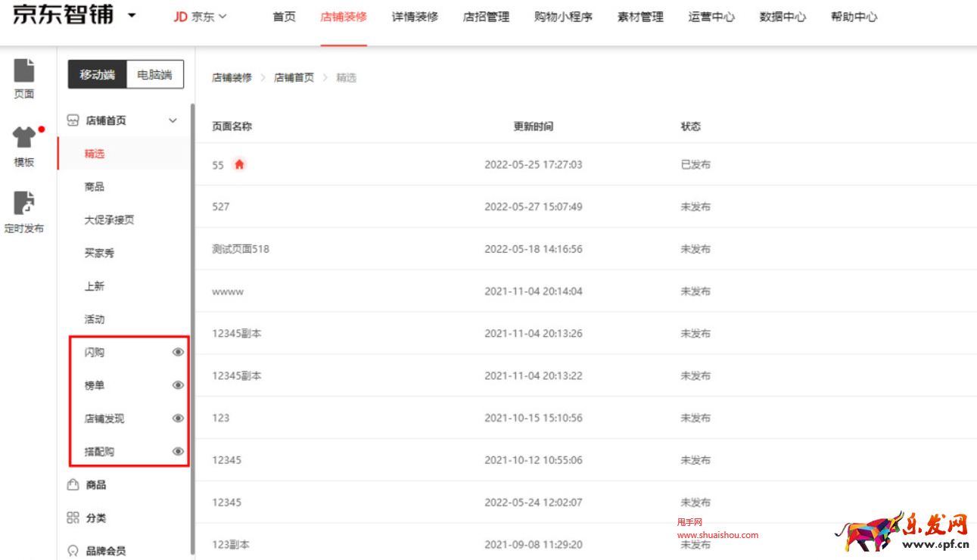Click page name 123 dated 2021-10-15

221,418
